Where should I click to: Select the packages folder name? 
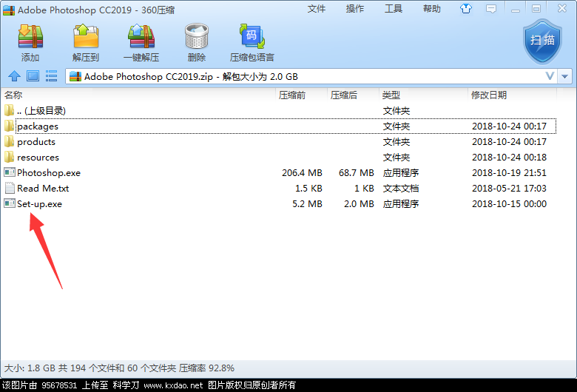(38, 126)
